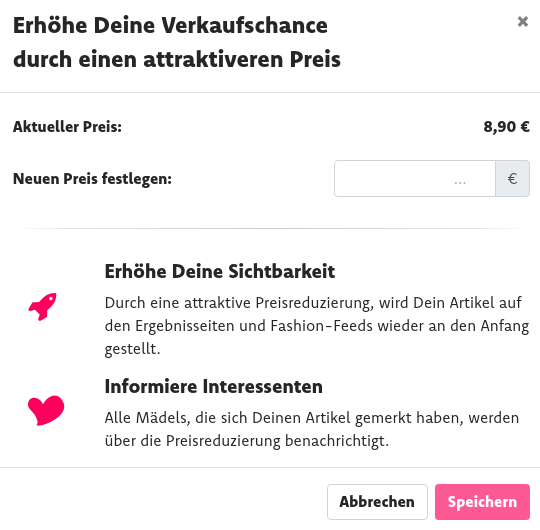The width and height of the screenshot is (540, 530).
Task: Click the 'Neuen Preis festlegen:' label
Action: [x=92, y=179]
